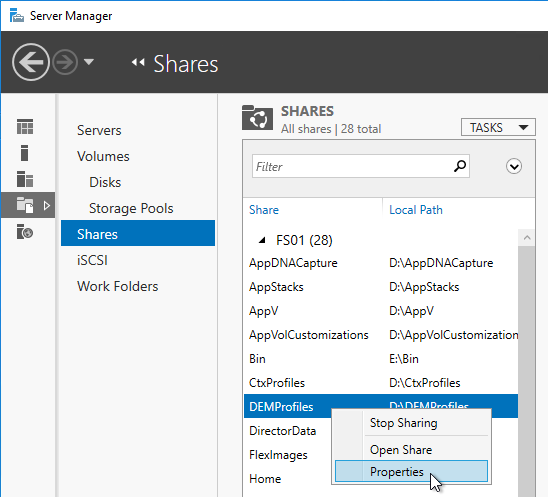Select the Local Server sidebar icon
This screenshot has height=497, width=548.
24,153
